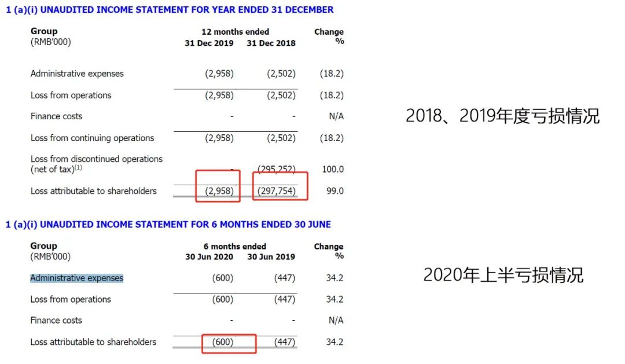Select the 30 Jun 2019 column header
The width and height of the screenshot is (625, 364).
(x=271, y=257)
